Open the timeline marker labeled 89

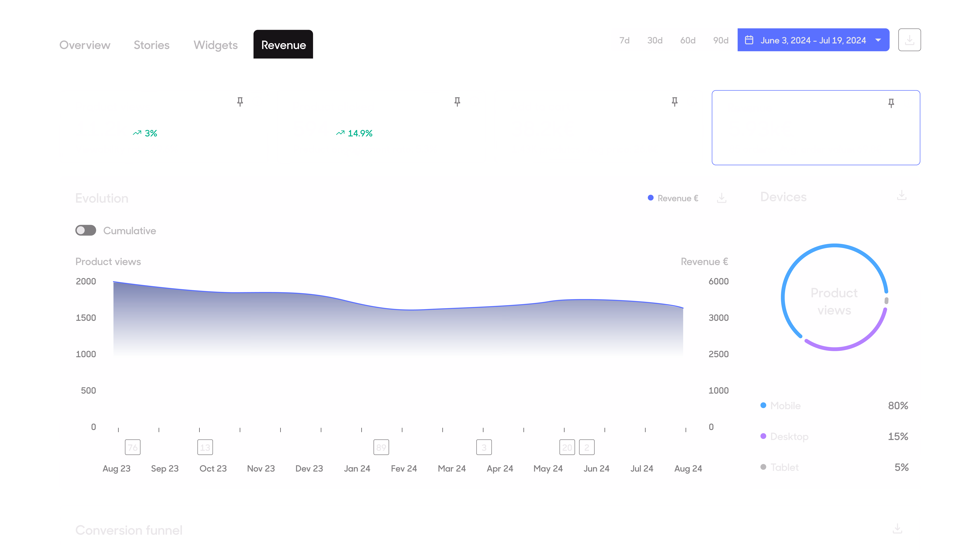click(381, 447)
